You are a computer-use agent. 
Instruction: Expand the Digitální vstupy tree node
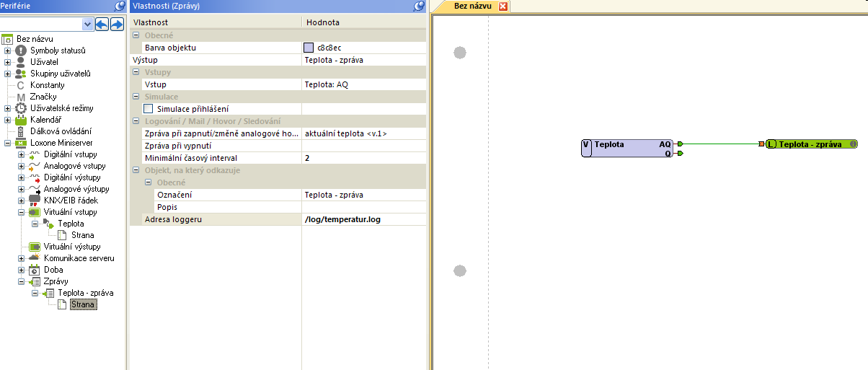(21, 154)
